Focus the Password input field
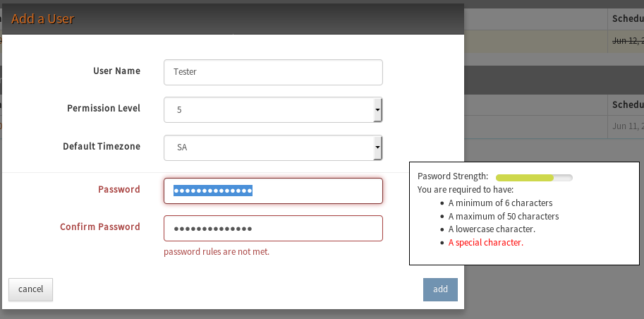The height and width of the screenshot is (319, 644). (273, 191)
